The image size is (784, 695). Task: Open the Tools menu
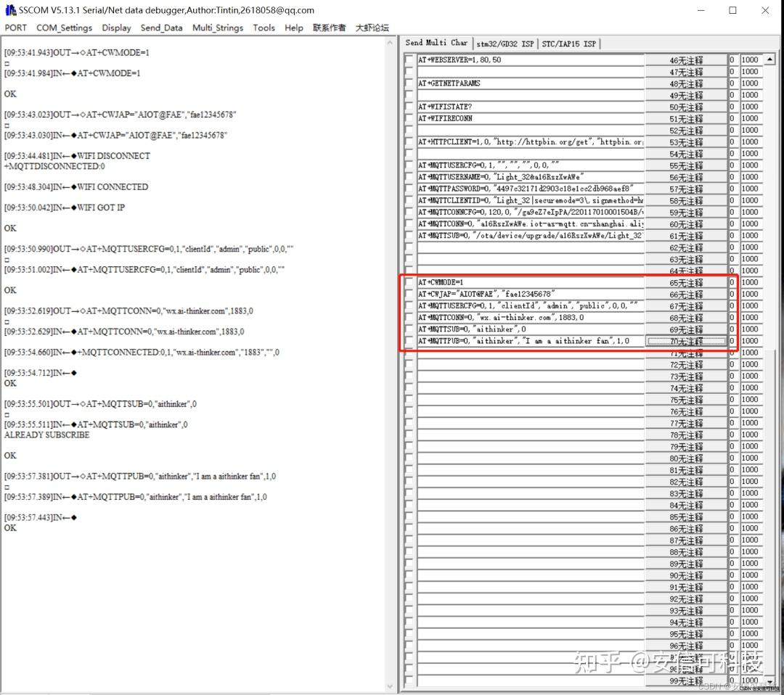coord(264,28)
